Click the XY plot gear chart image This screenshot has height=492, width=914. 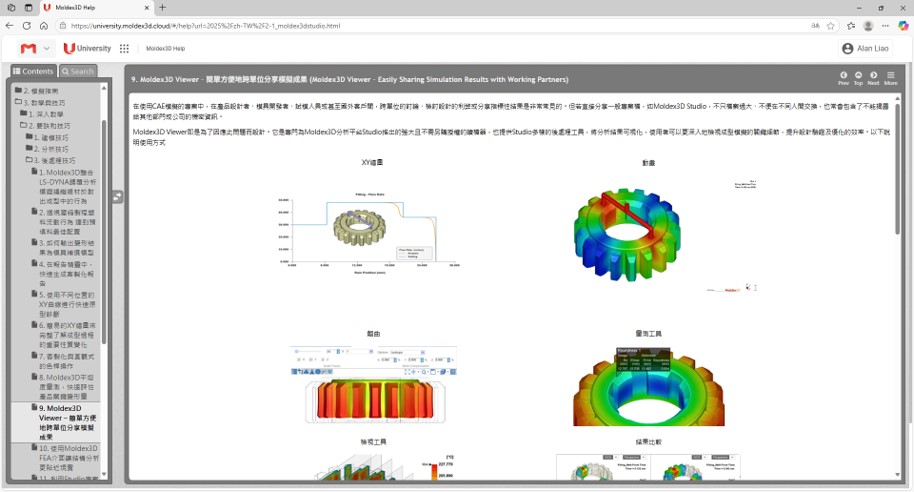(x=370, y=233)
